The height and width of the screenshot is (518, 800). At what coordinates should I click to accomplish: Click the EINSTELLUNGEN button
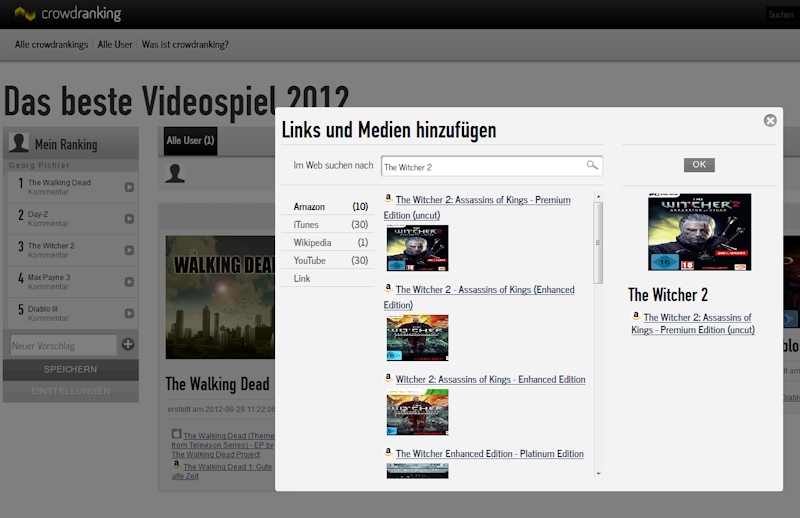pos(70,391)
